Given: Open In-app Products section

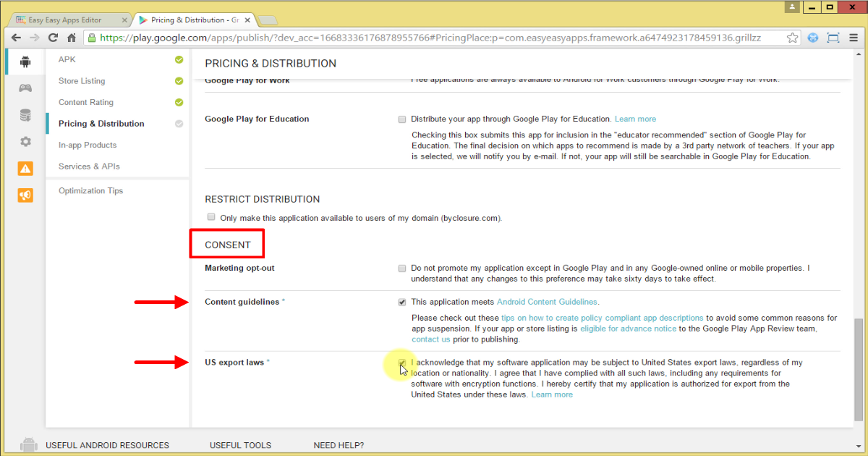Looking at the screenshot, I should pyautogui.click(x=87, y=145).
